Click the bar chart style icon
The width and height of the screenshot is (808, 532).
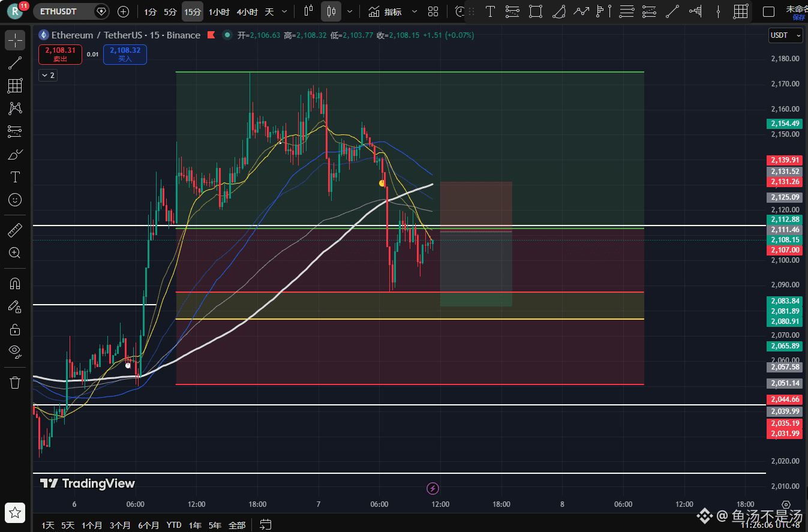pos(308,11)
